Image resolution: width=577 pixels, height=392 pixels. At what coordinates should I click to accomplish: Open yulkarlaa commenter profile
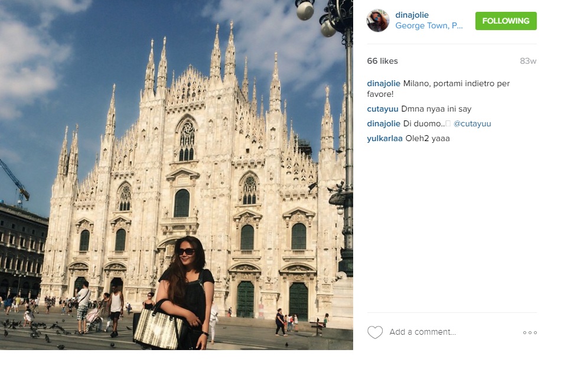pyautogui.click(x=384, y=139)
